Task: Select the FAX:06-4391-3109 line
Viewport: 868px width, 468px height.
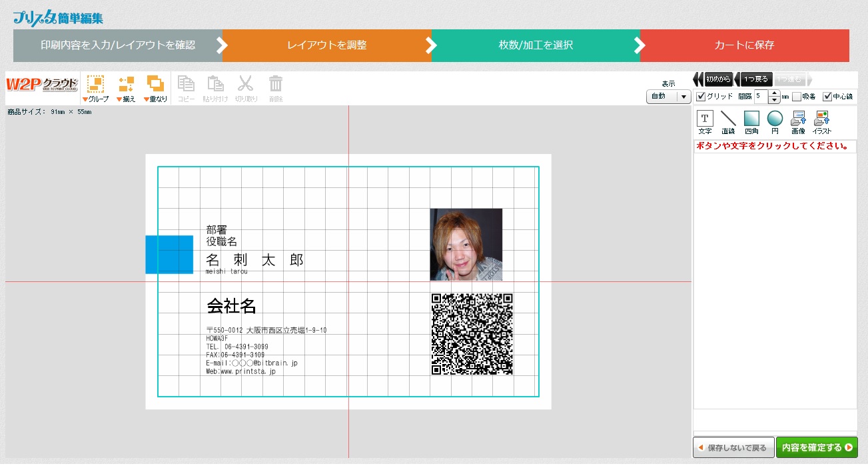Action: 235,355
